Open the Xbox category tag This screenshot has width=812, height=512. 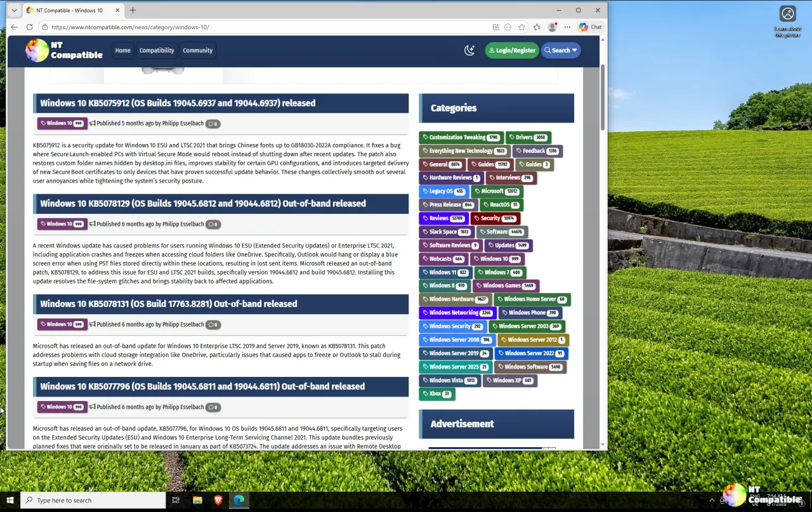tap(437, 393)
